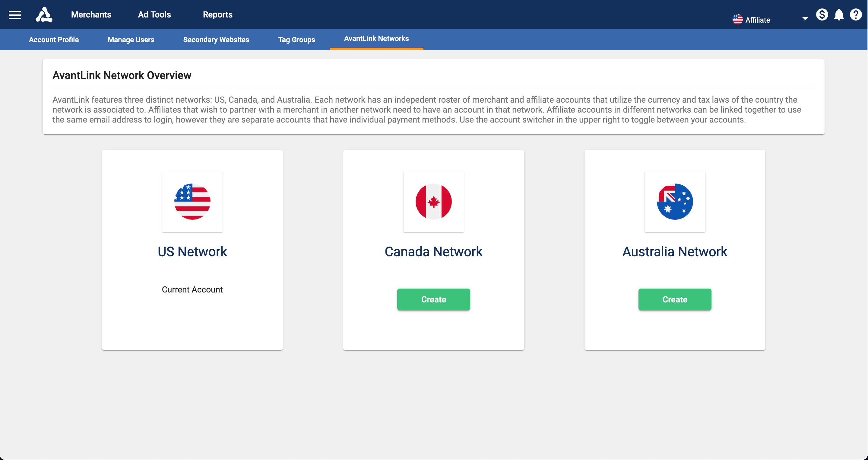Select the US Network flag image
This screenshot has width=868, height=460.
pyautogui.click(x=192, y=202)
